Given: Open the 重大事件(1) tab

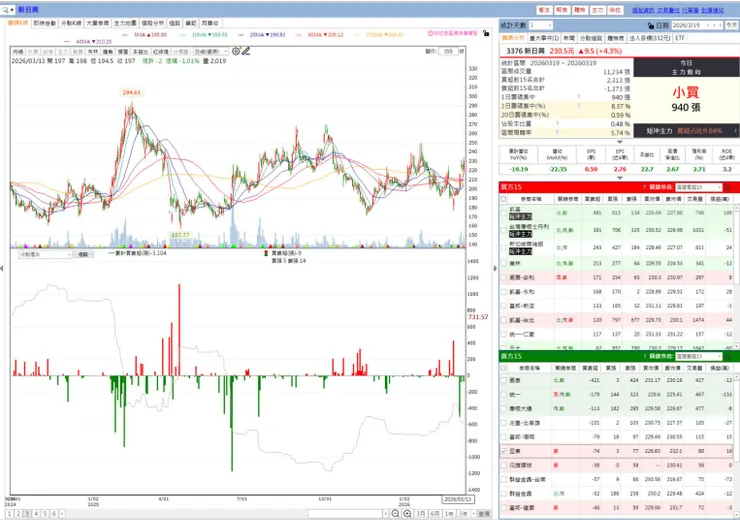Looking at the screenshot, I should tap(544, 38).
